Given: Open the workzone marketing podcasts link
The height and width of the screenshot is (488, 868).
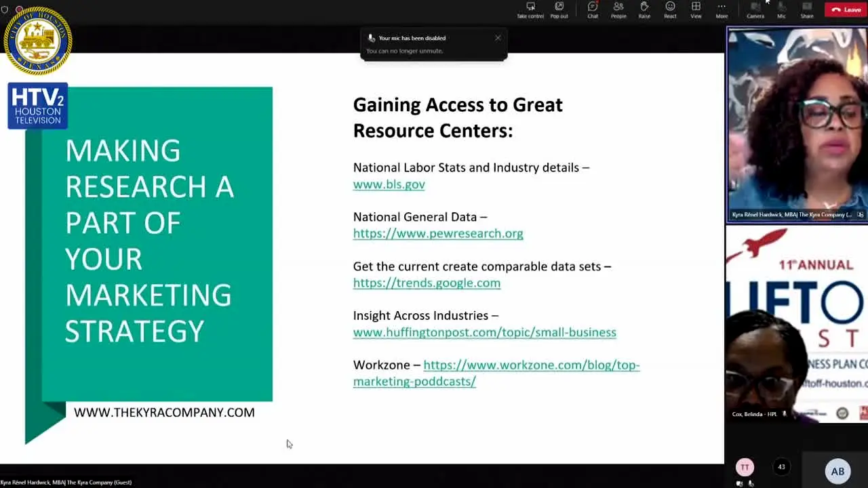Looking at the screenshot, I should pos(496,373).
